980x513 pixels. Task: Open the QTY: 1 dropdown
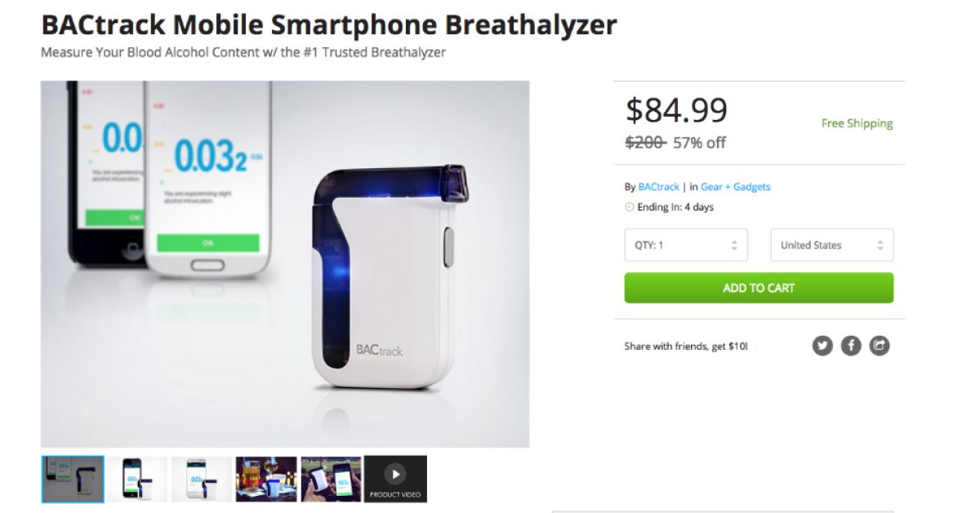pos(686,245)
